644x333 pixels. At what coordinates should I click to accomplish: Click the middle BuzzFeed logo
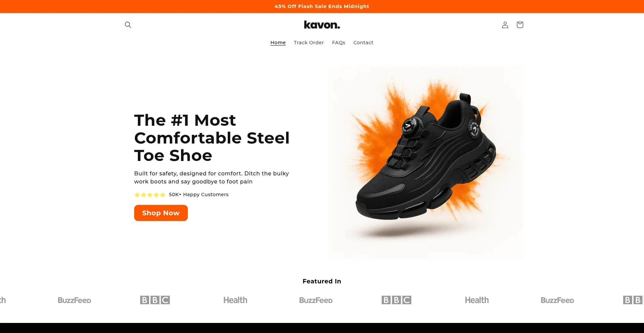point(316,300)
